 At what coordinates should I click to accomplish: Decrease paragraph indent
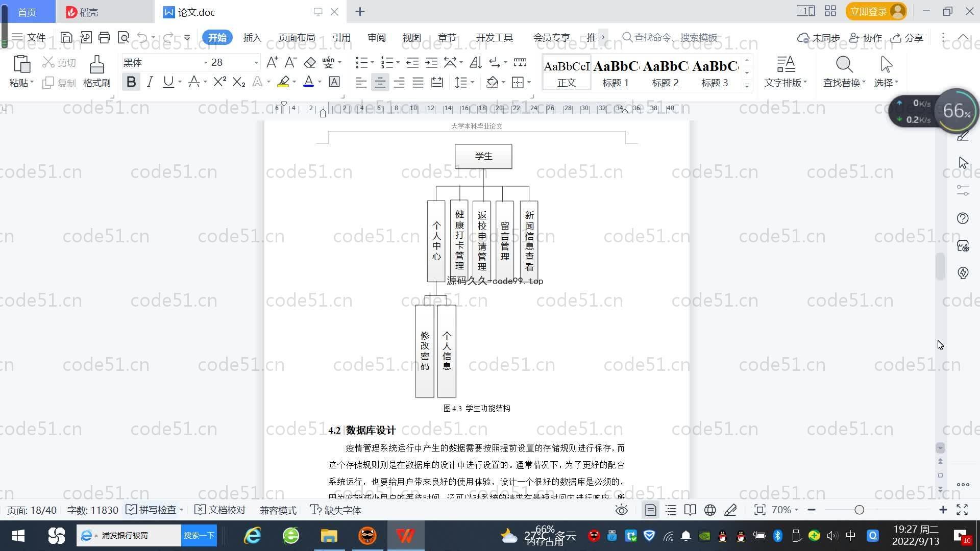pyautogui.click(x=412, y=62)
